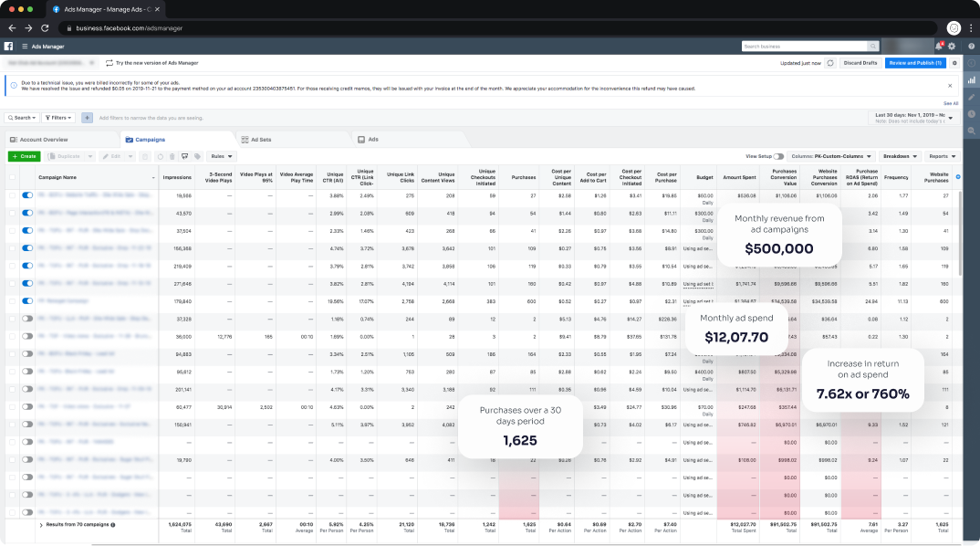The height and width of the screenshot is (546, 980).
Task: Open the Account Overview tab
Action: 43,140
